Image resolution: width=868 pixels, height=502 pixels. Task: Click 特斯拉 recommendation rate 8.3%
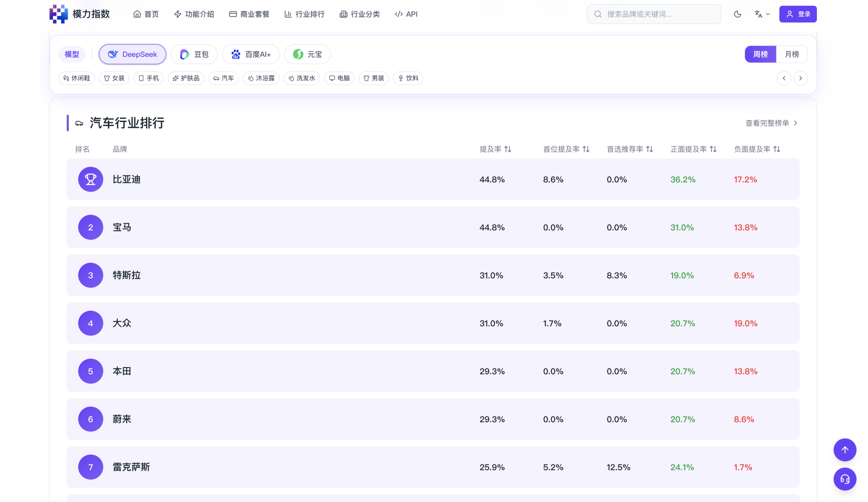pos(616,276)
